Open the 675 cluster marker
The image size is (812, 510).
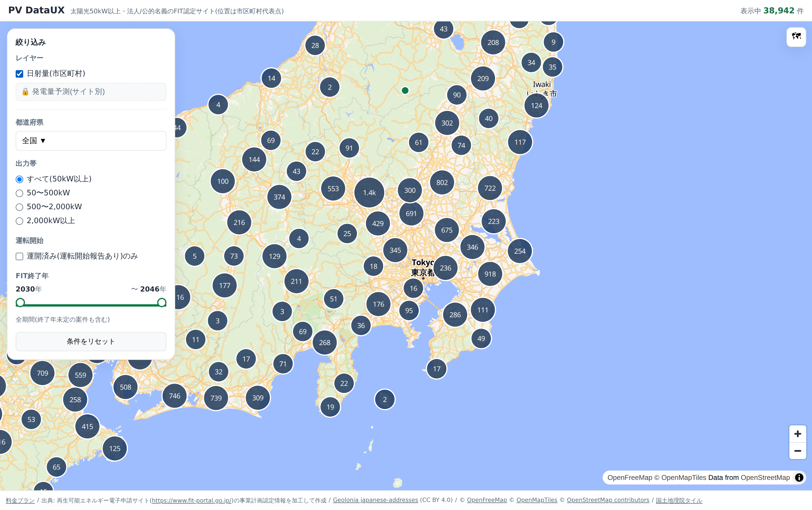(x=447, y=230)
